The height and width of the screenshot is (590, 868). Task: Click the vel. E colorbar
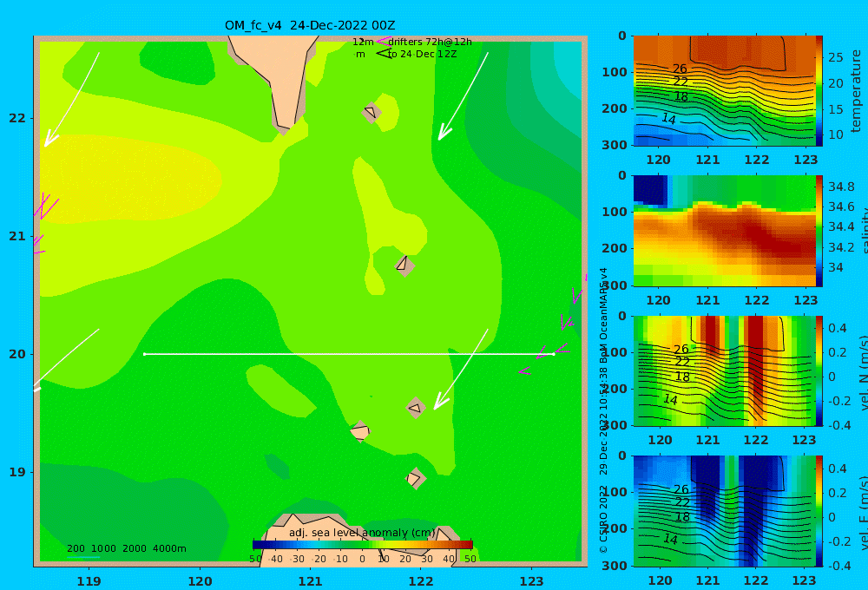[819, 511]
